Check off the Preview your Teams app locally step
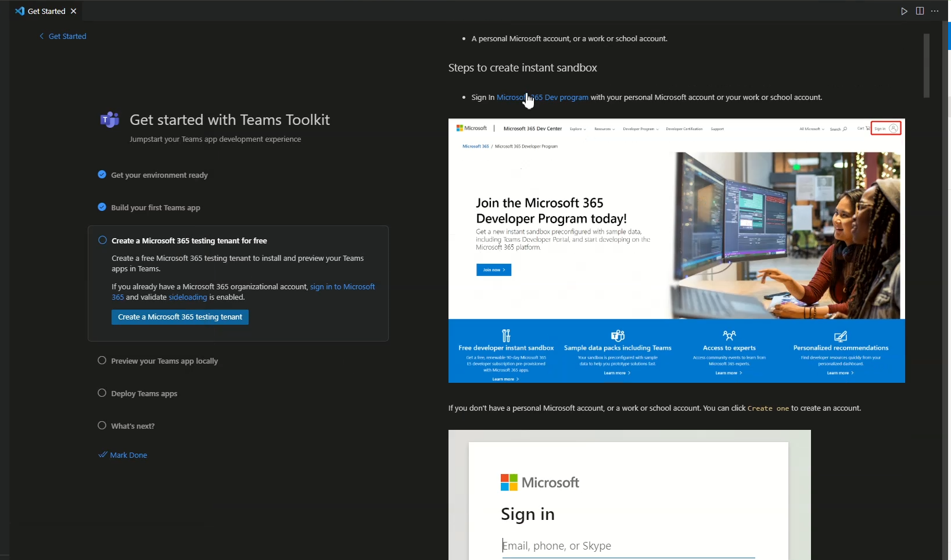 coord(102,361)
